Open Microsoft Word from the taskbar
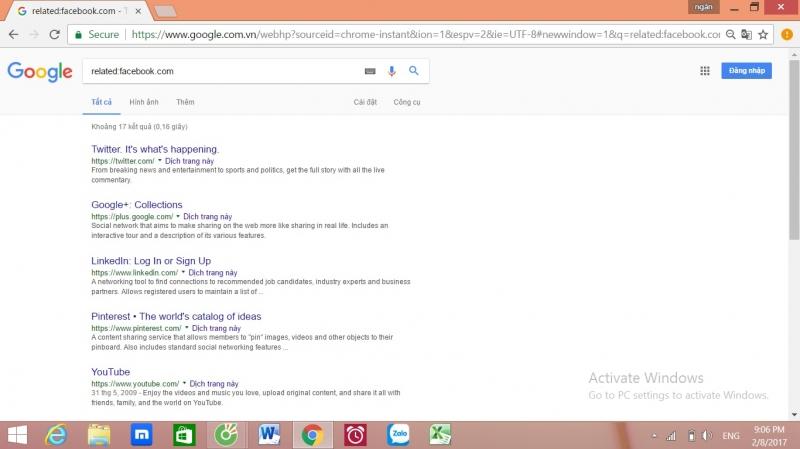Viewport: 800px width, 449px height. (269, 434)
